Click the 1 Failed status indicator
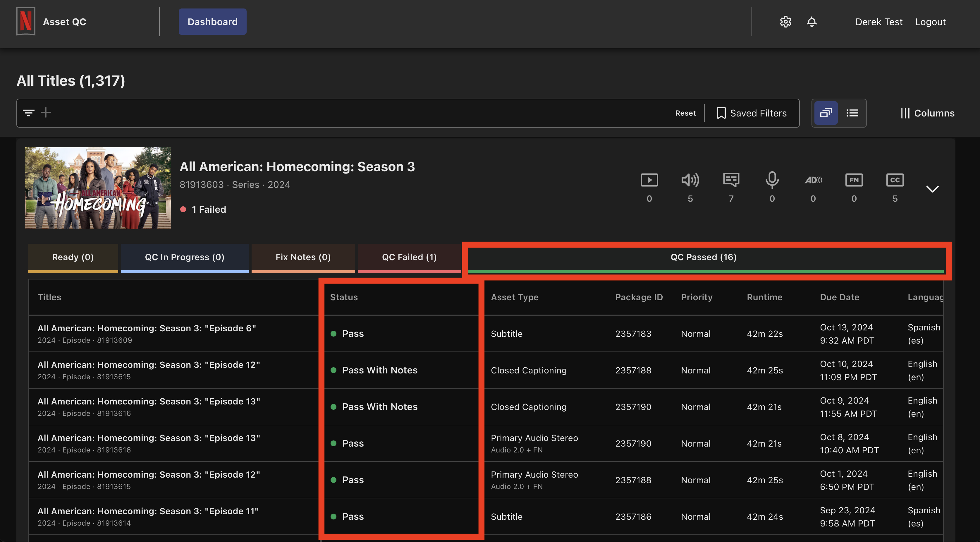Image resolution: width=980 pixels, height=542 pixels. click(203, 209)
